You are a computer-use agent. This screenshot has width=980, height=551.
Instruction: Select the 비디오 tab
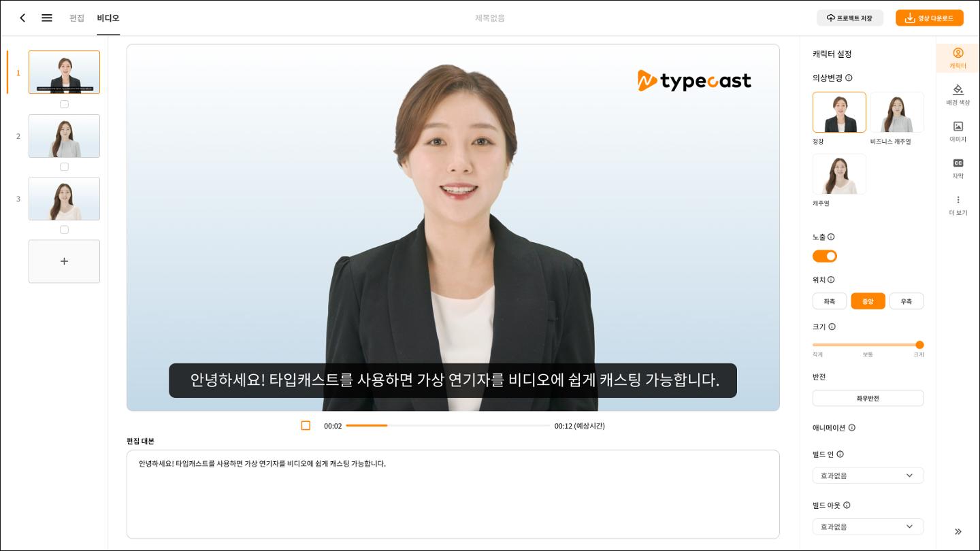click(x=108, y=18)
